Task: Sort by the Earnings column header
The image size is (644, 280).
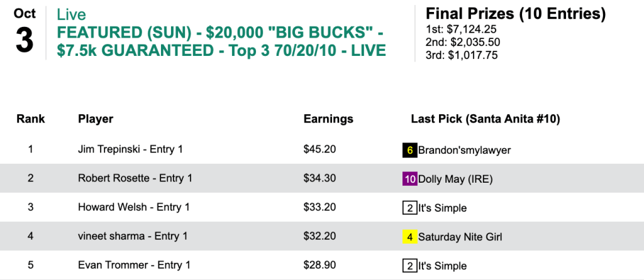Action: [328, 119]
